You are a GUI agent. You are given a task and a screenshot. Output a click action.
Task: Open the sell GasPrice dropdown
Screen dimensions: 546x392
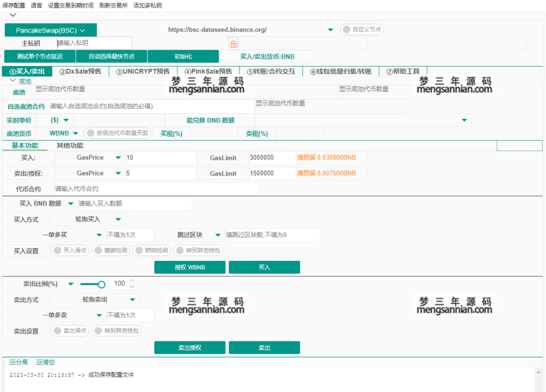pos(118,173)
